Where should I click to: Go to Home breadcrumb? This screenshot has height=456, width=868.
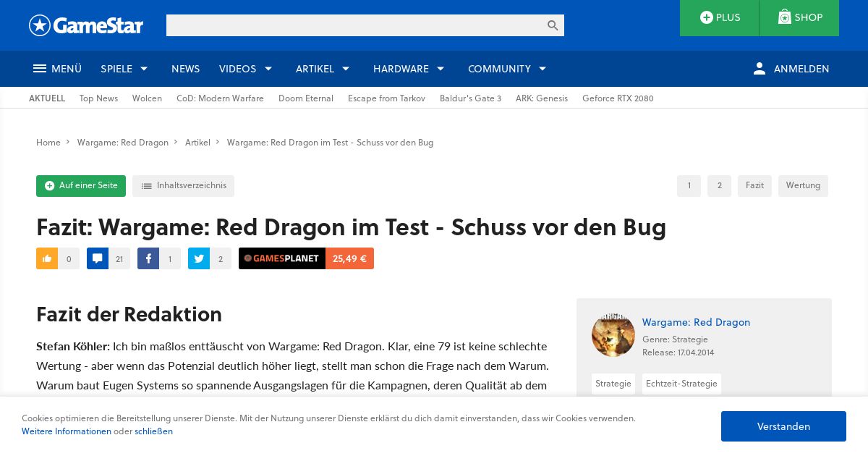pyautogui.click(x=48, y=143)
